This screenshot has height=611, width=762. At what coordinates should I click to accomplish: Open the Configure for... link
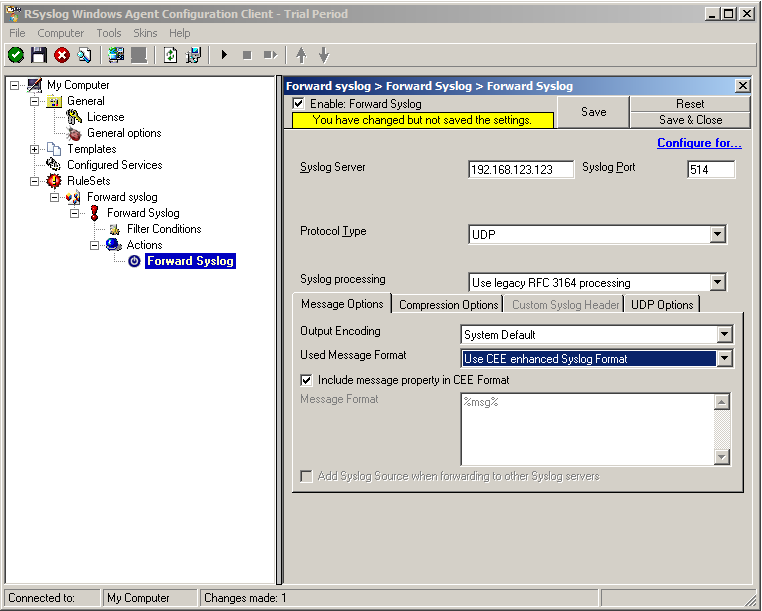699,143
